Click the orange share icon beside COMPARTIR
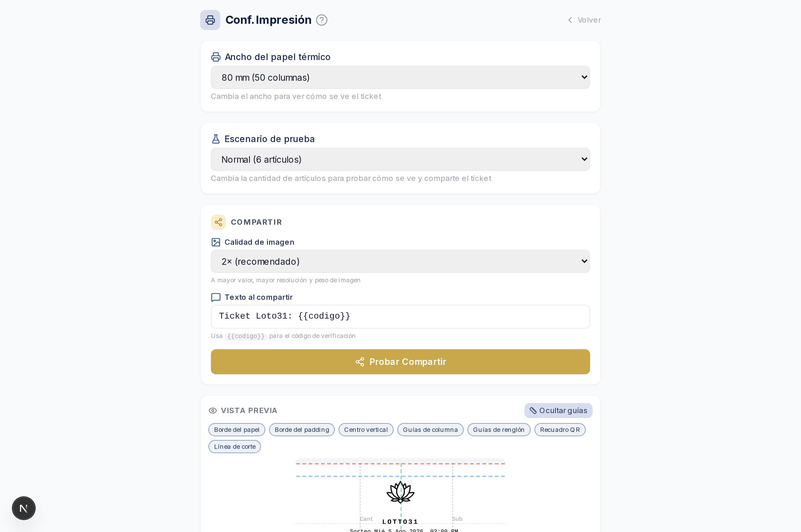801x532 pixels. pyautogui.click(x=218, y=222)
